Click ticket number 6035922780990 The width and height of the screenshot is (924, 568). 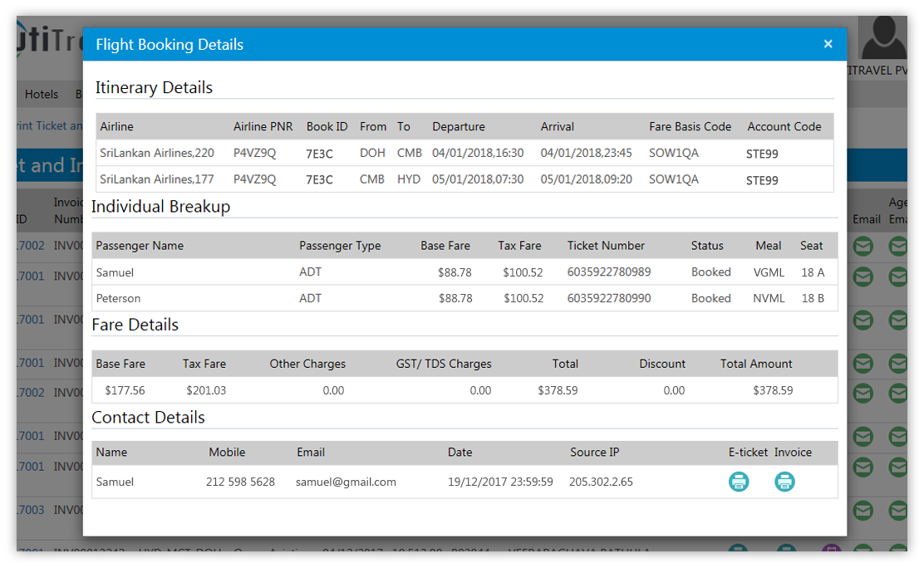point(609,298)
